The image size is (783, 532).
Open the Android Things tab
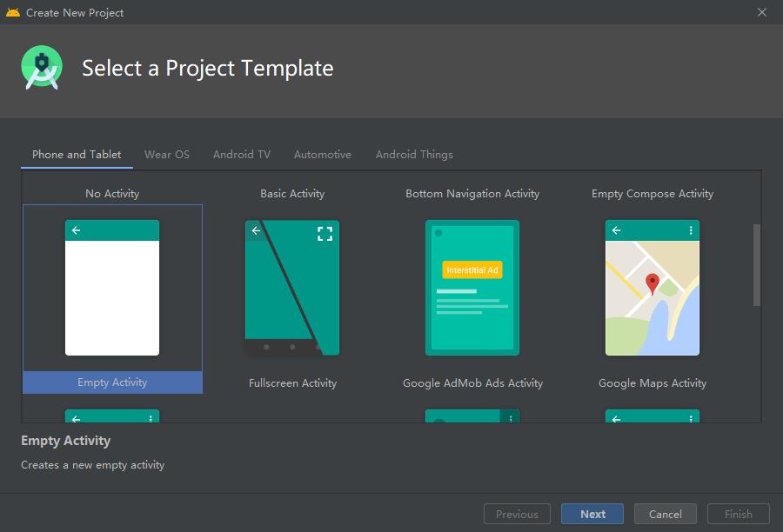[414, 155]
